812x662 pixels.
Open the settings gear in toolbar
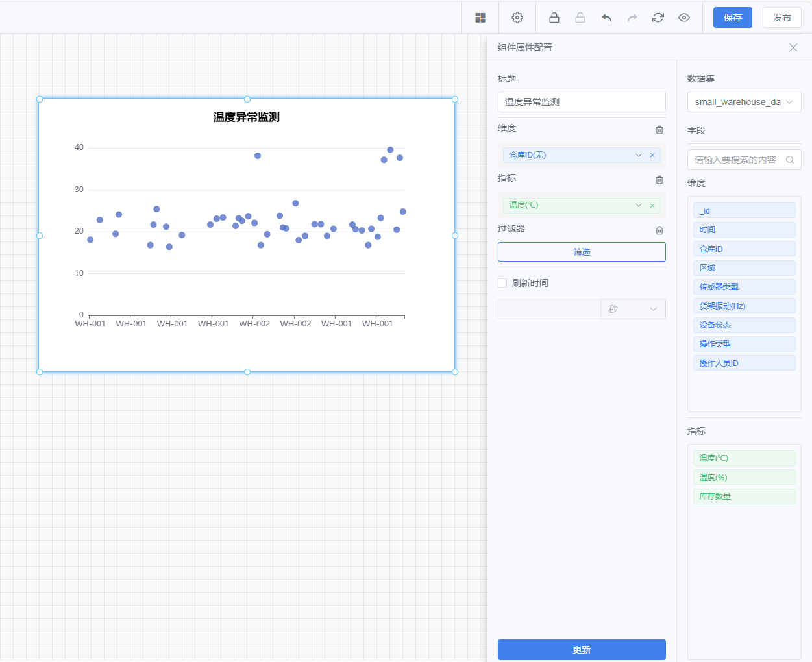point(517,18)
